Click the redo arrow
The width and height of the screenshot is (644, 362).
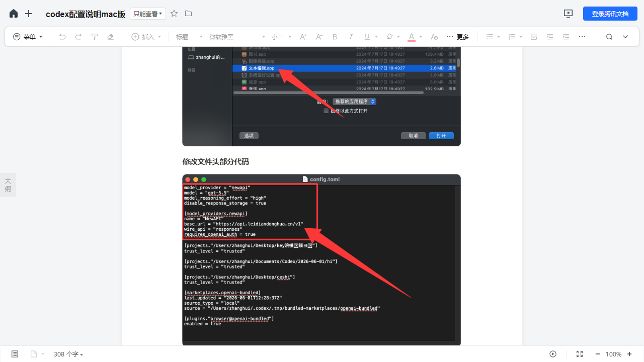[78, 37]
